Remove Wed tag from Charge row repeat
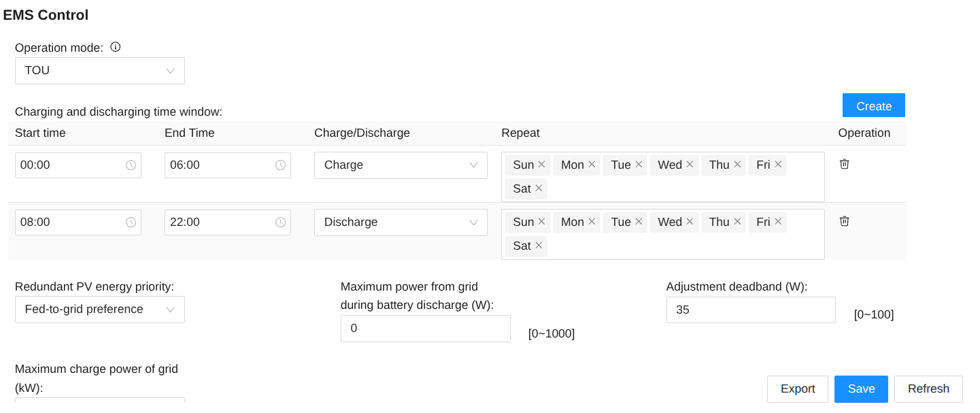 click(x=690, y=165)
